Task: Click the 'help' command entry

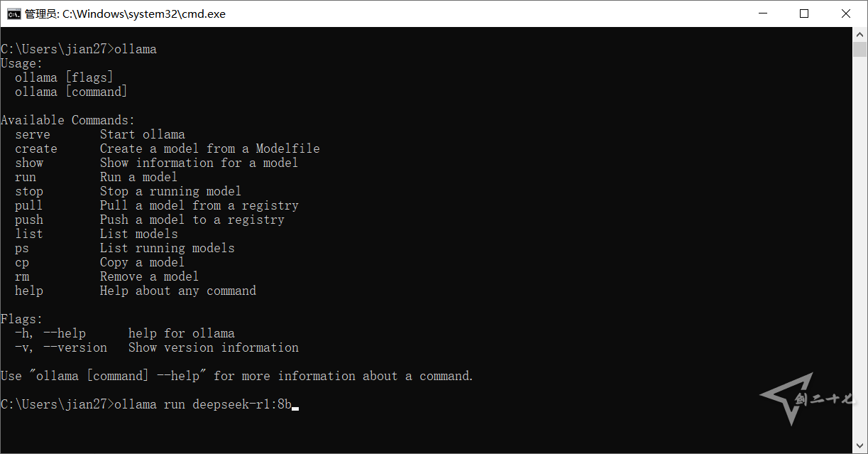Action: (x=29, y=291)
